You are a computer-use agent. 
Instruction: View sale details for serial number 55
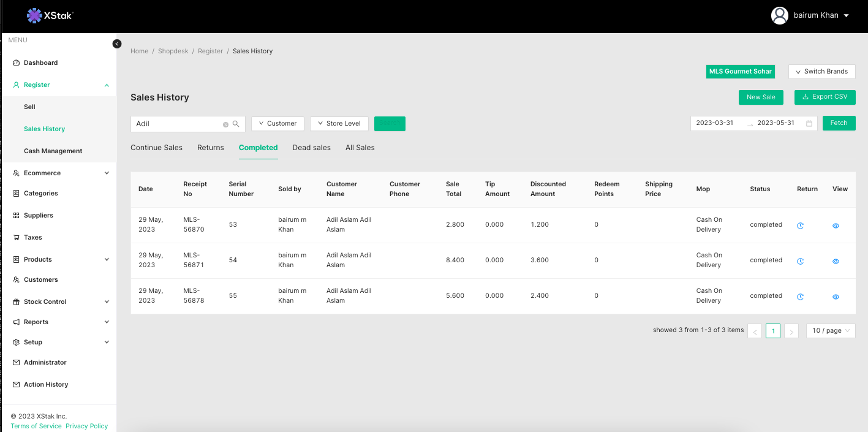click(x=836, y=297)
